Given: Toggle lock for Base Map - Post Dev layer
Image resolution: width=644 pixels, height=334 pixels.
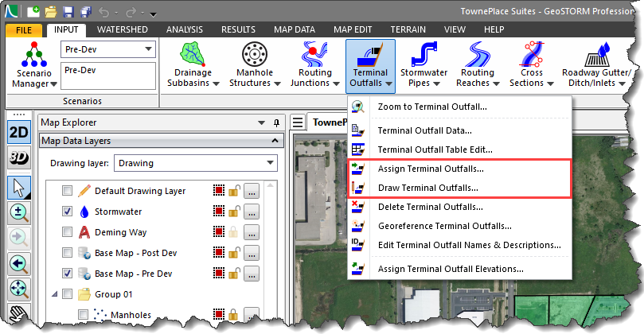Looking at the screenshot, I should point(234,252).
